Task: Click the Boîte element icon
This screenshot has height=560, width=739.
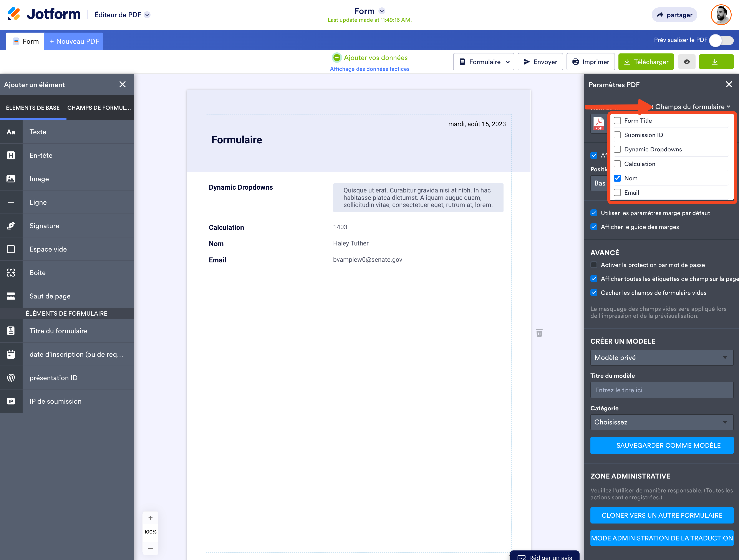Action: coord(11,273)
